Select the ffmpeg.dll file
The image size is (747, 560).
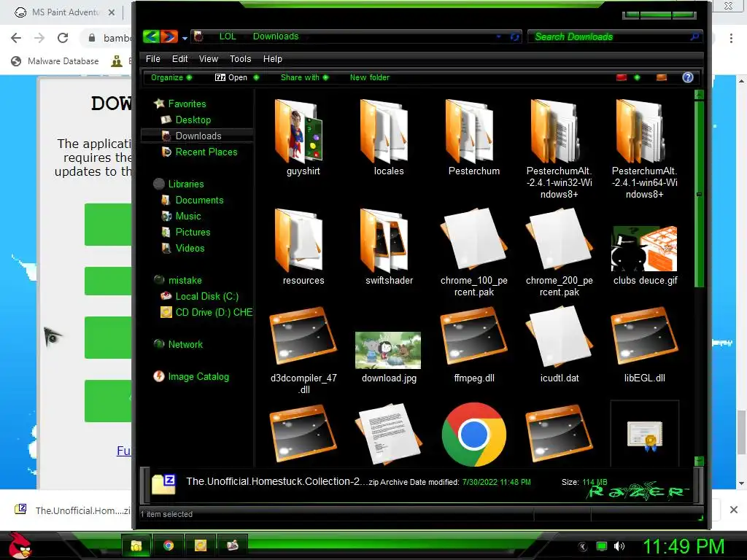tap(473, 344)
